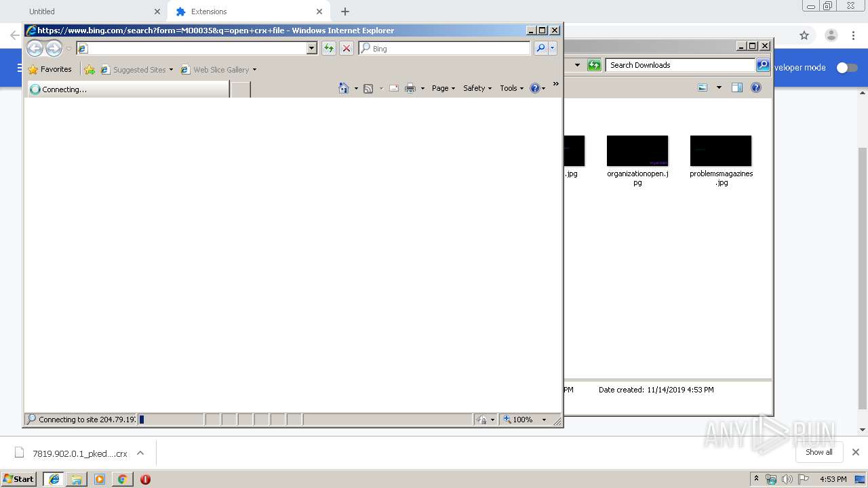Image resolution: width=868 pixels, height=488 pixels.
Task: Click the Search Downloads field in Explorer
Action: coord(680,65)
